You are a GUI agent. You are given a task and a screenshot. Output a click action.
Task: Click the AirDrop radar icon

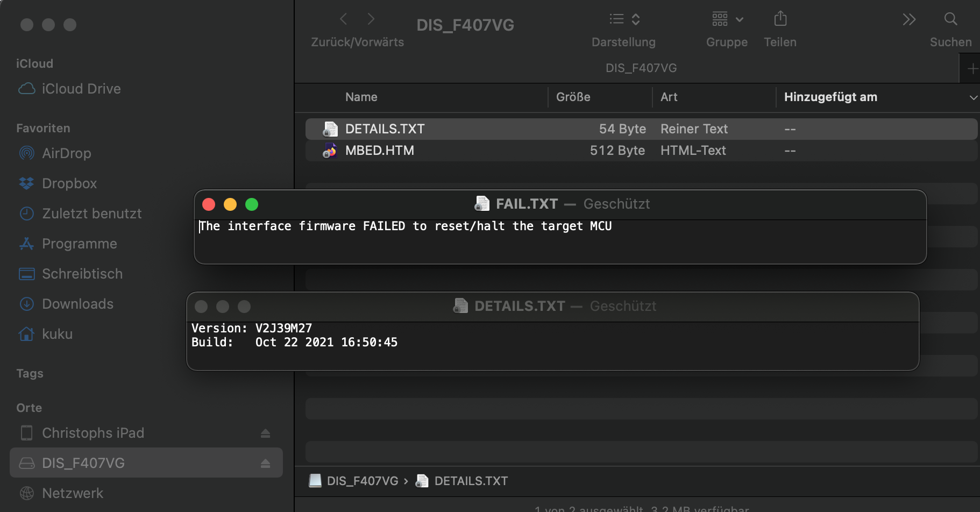27,153
